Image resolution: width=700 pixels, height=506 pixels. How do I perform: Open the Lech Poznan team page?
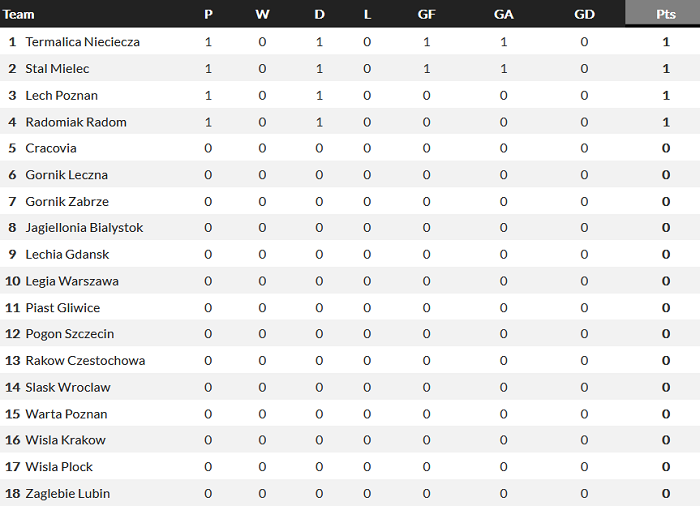point(61,95)
